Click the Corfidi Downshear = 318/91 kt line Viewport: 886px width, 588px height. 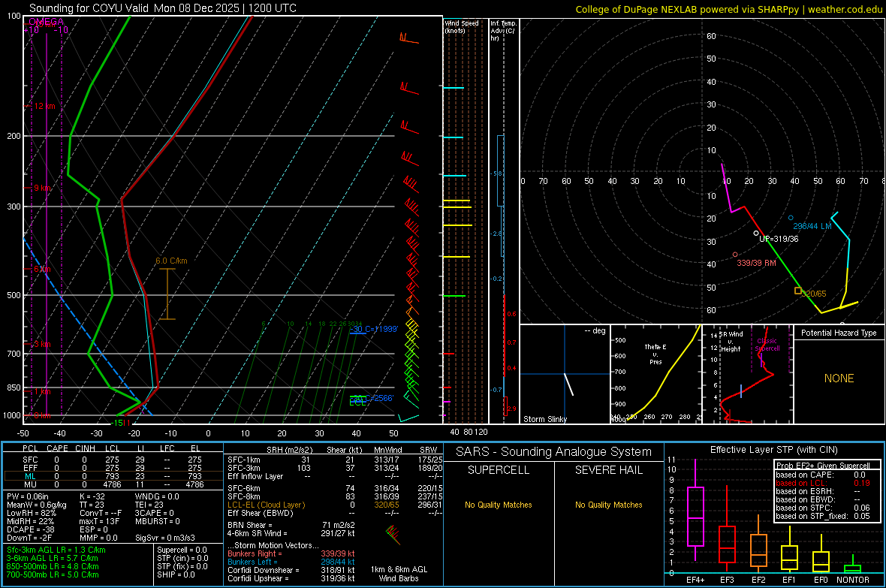tap(291, 570)
